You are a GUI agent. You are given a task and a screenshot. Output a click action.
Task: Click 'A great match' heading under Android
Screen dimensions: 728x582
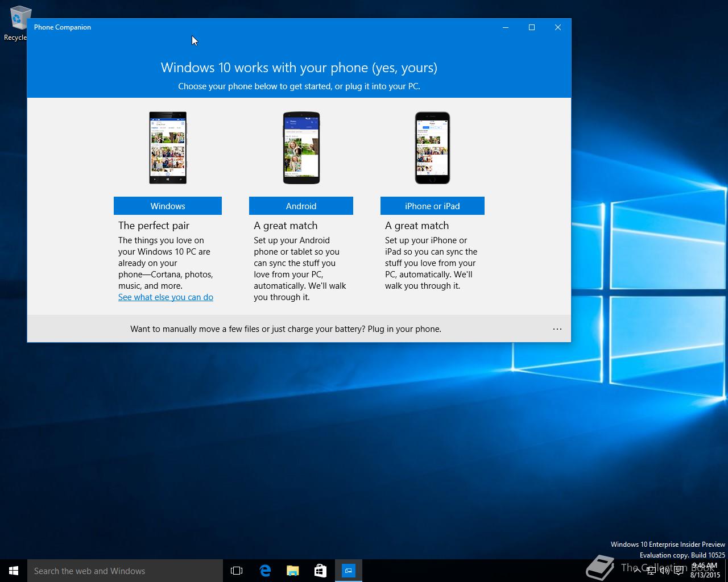pyautogui.click(x=286, y=226)
